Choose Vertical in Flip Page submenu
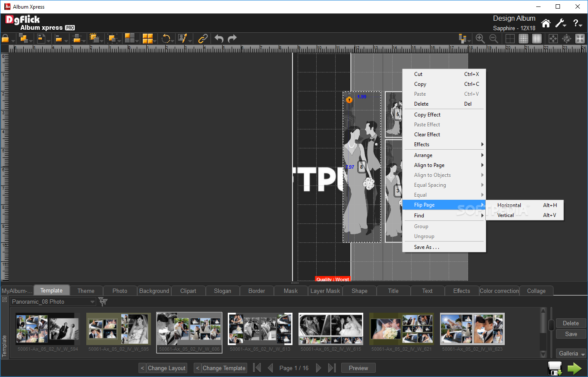588x377 pixels. coord(525,215)
